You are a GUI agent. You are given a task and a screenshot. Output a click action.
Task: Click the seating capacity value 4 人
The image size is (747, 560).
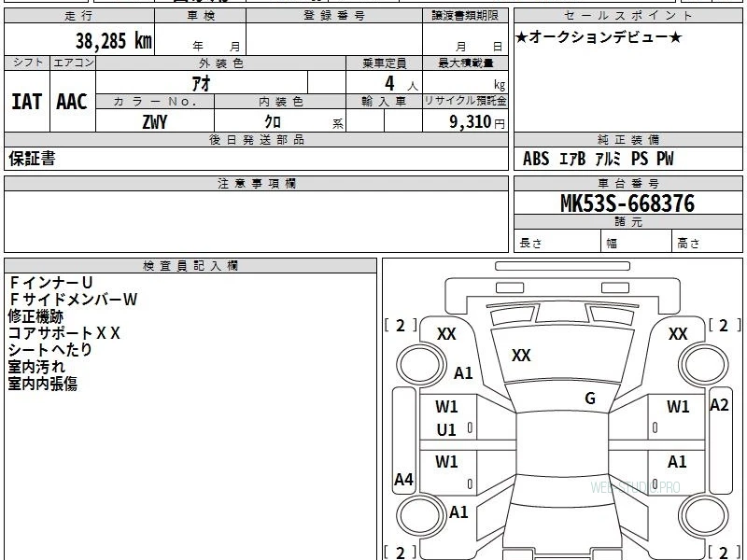tap(401, 84)
